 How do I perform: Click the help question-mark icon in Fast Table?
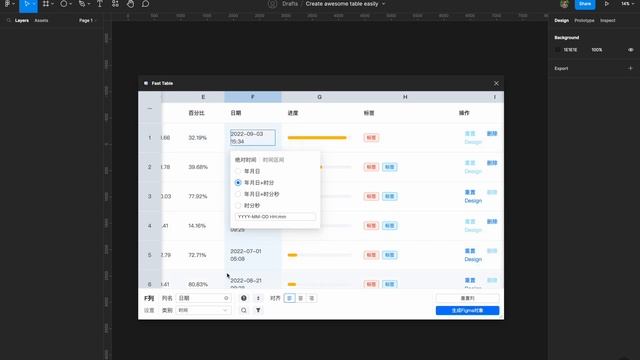pyautogui.click(x=244, y=298)
